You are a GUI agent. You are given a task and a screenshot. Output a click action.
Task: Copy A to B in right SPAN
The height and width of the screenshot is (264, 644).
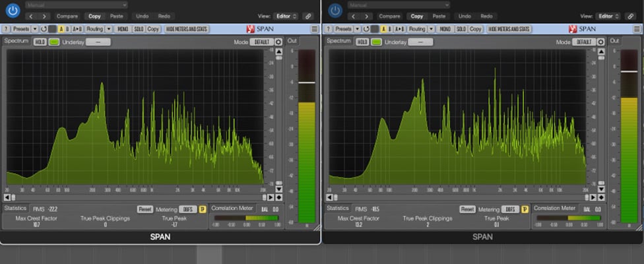click(x=400, y=29)
